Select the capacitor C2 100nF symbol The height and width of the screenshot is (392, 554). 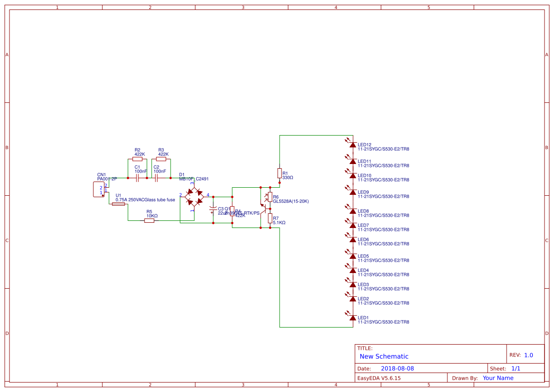click(157, 178)
